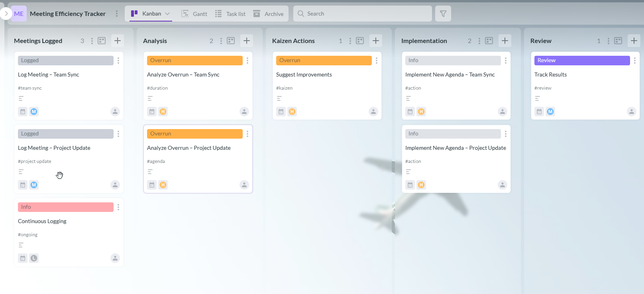Set due date on Track Results card

tap(539, 112)
